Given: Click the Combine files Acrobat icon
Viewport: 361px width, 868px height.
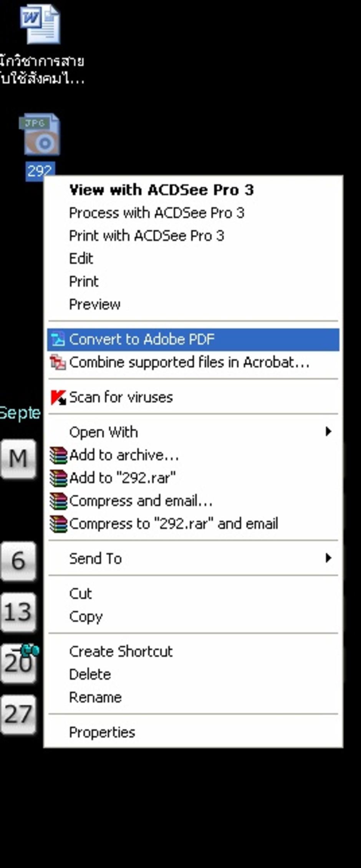Looking at the screenshot, I should point(58,363).
